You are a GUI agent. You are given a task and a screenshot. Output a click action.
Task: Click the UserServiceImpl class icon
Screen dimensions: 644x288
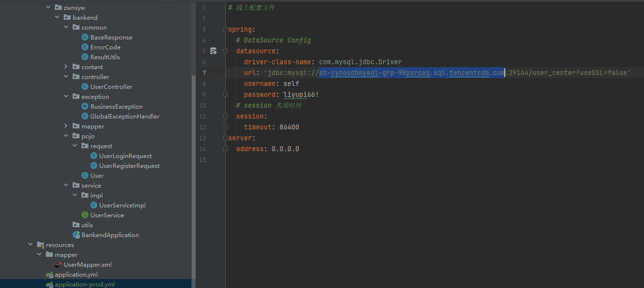point(94,205)
